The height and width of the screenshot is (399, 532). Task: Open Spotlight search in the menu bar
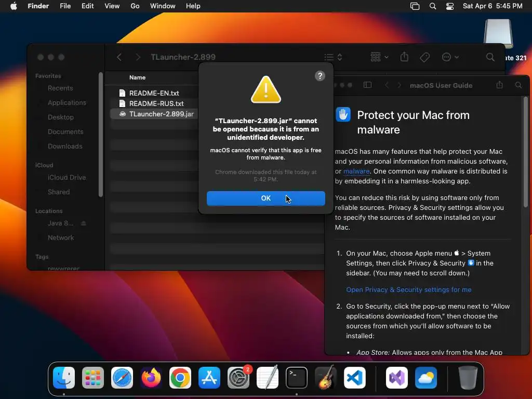[x=433, y=6]
